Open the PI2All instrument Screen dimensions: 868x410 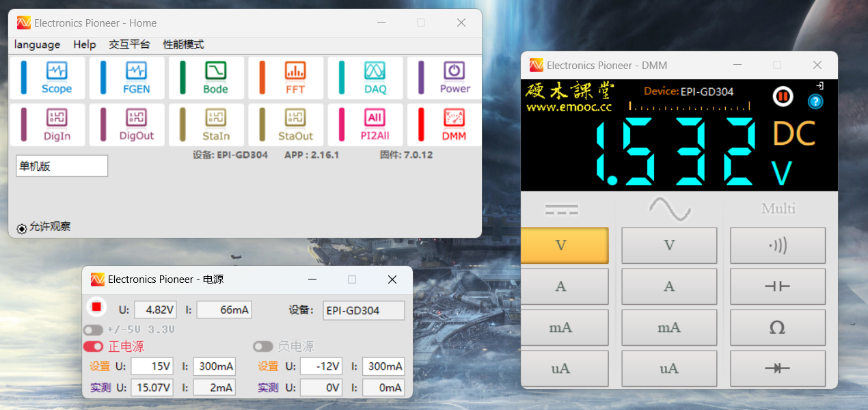(365, 124)
